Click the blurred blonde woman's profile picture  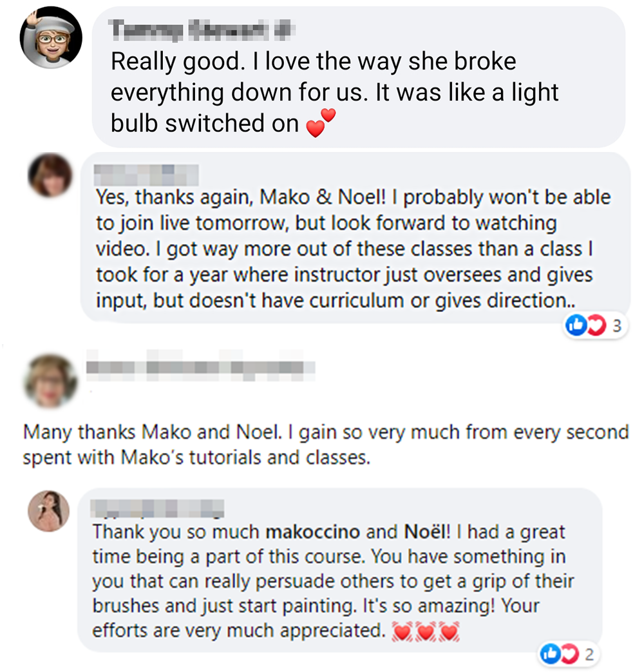(x=50, y=381)
